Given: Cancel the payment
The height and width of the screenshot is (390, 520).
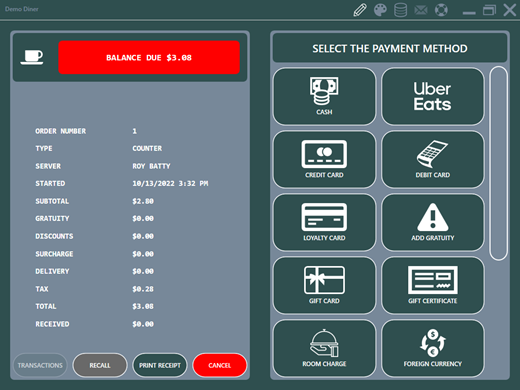Looking at the screenshot, I should click(x=220, y=365).
